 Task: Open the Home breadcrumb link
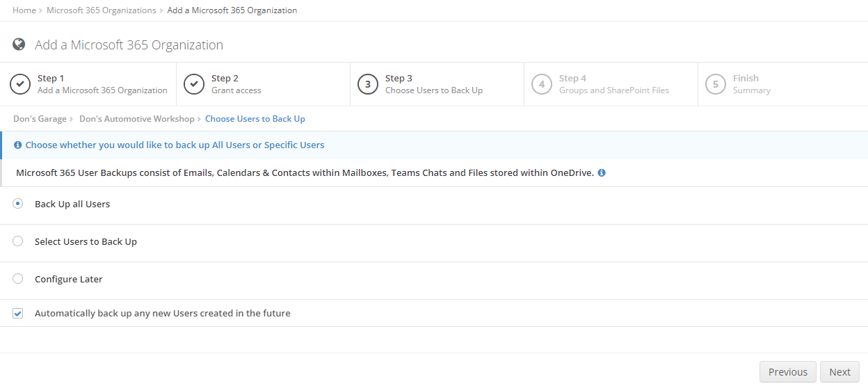pyautogui.click(x=24, y=10)
